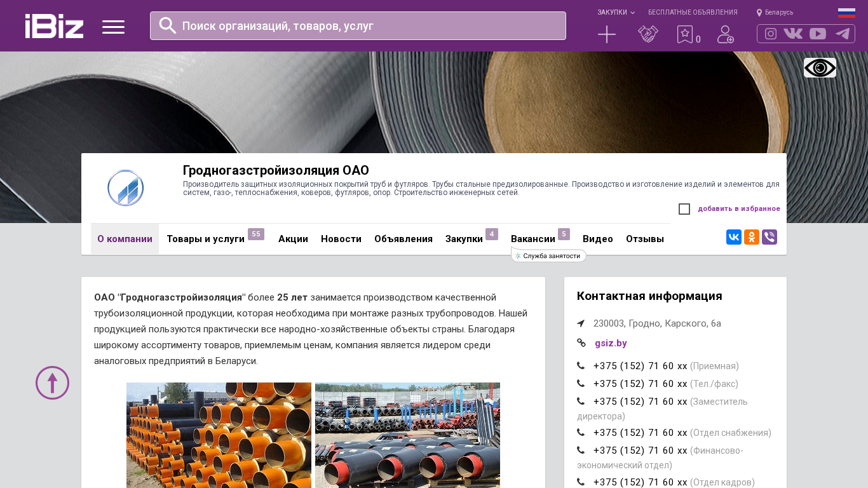Screen dimensions: 868x488
Task: Open the О компании tab
Action: 125,239
